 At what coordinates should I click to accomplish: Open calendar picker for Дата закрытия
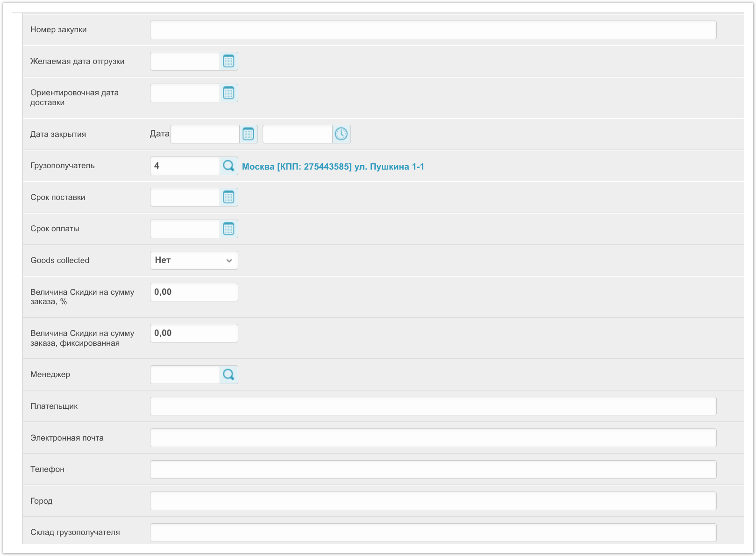(248, 134)
